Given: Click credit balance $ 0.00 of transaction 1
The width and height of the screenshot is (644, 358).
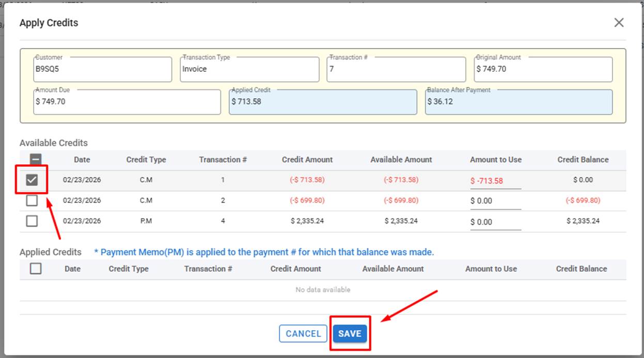Looking at the screenshot, I should click(583, 180).
